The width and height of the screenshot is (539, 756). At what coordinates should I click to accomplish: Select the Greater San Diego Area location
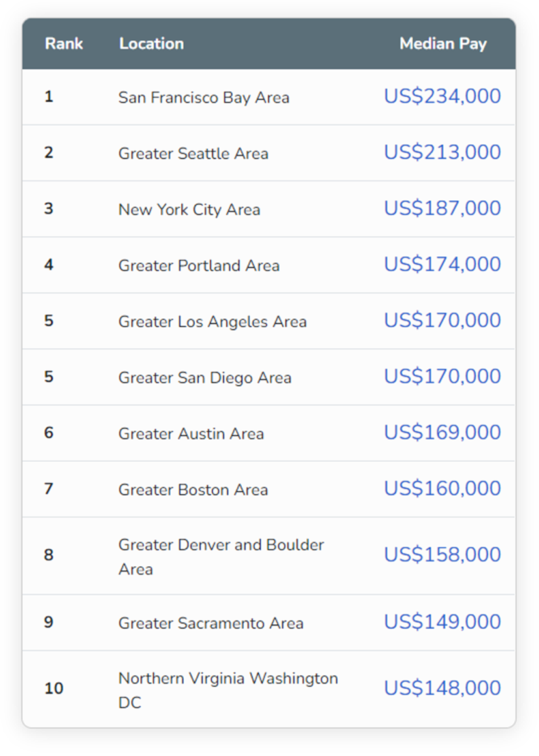(x=205, y=378)
